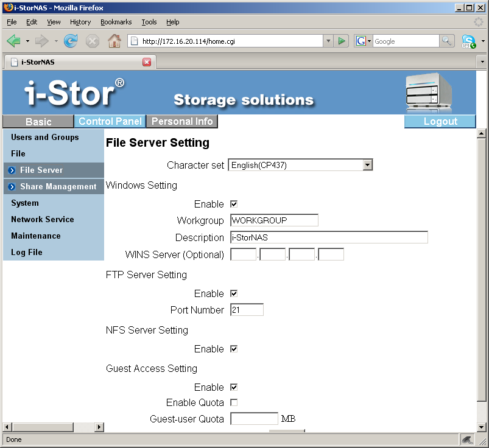Open Share Management in the sidebar
Image resolution: width=489 pixels, height=448 pixels.
click(x=54, y=187)
